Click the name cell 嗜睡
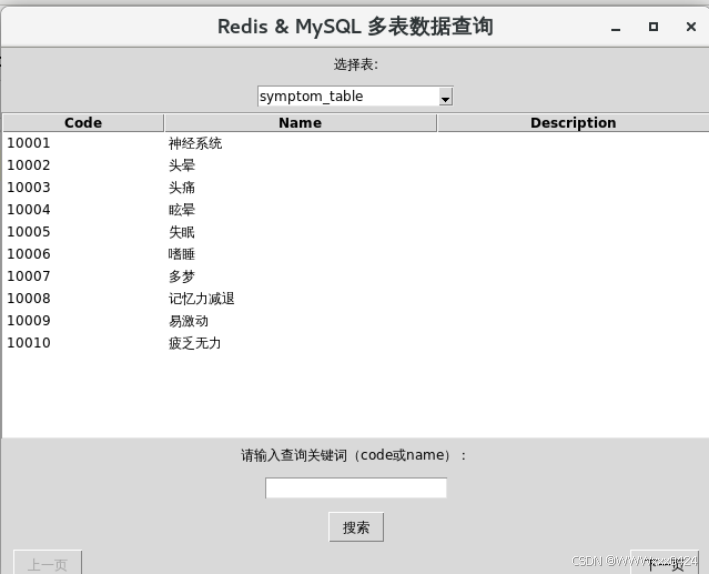Image resolution: width=710 pixels, height=574 pixels. pos(182,254)
